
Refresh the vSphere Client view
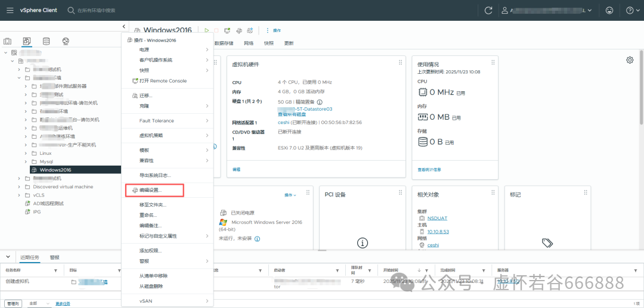pyautogui.click(x=488, y=11)
